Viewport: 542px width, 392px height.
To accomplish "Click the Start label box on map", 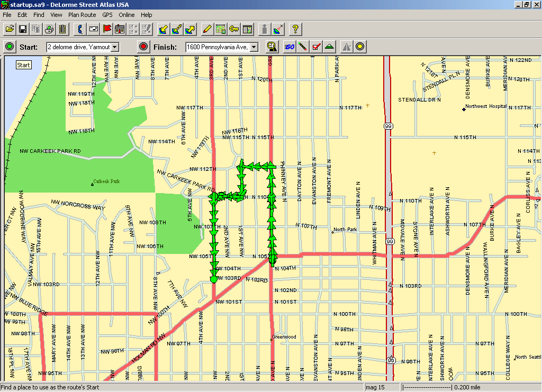I will tap(23, 65).
